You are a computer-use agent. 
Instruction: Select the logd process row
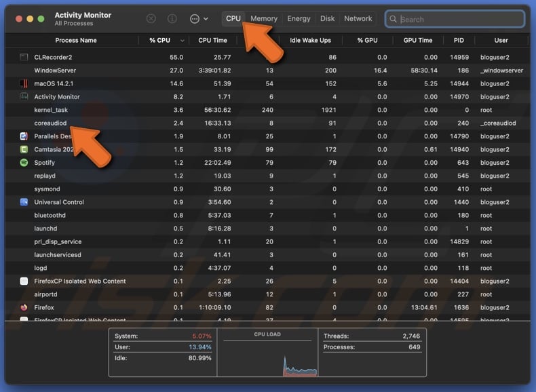[x=267, y=269]
